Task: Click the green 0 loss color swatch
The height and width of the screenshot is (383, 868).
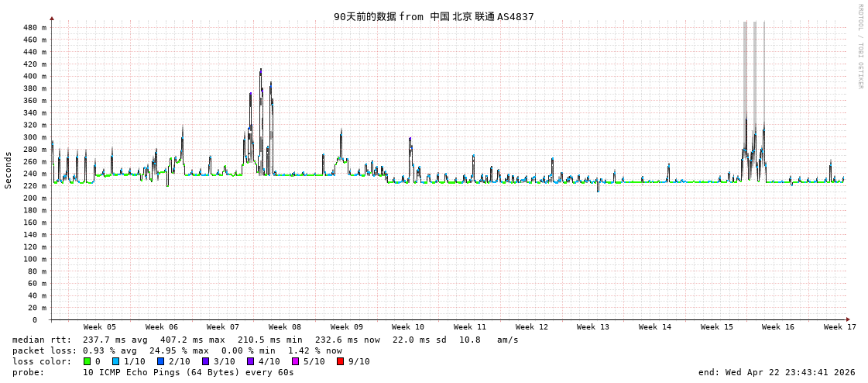Action: (87, 361)
